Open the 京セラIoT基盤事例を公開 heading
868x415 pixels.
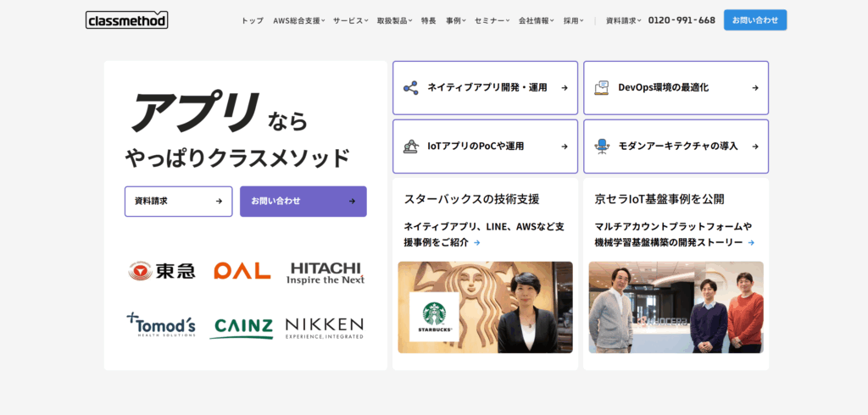[659, 199]
